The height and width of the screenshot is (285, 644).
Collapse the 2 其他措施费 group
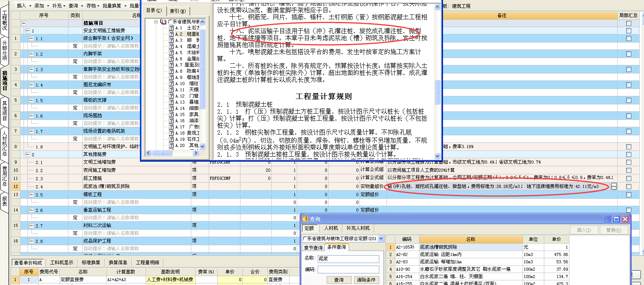27,154
